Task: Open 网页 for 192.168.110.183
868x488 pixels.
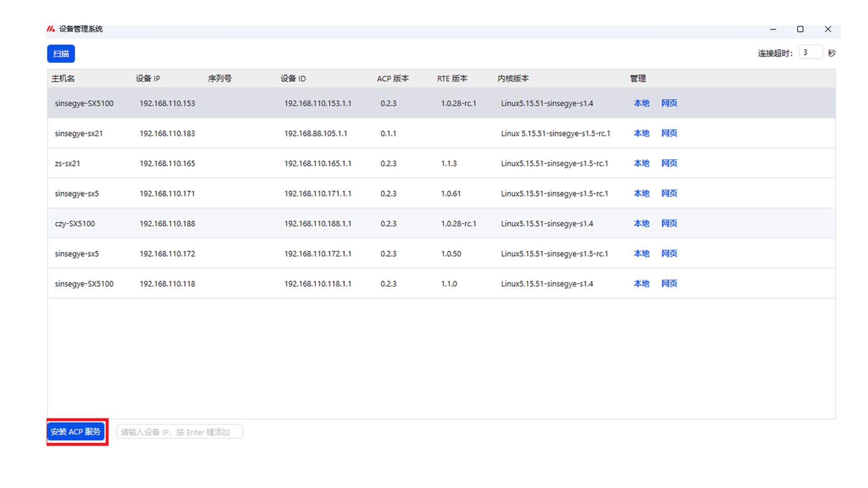Action: pyautogui.click(x=669, y=133)
